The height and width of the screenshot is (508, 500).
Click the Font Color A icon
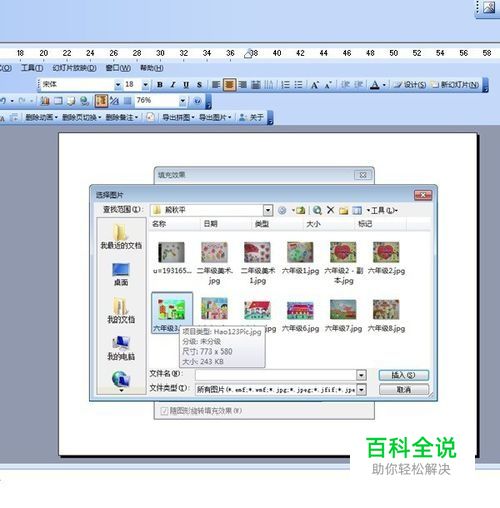(x=375, y=85)
